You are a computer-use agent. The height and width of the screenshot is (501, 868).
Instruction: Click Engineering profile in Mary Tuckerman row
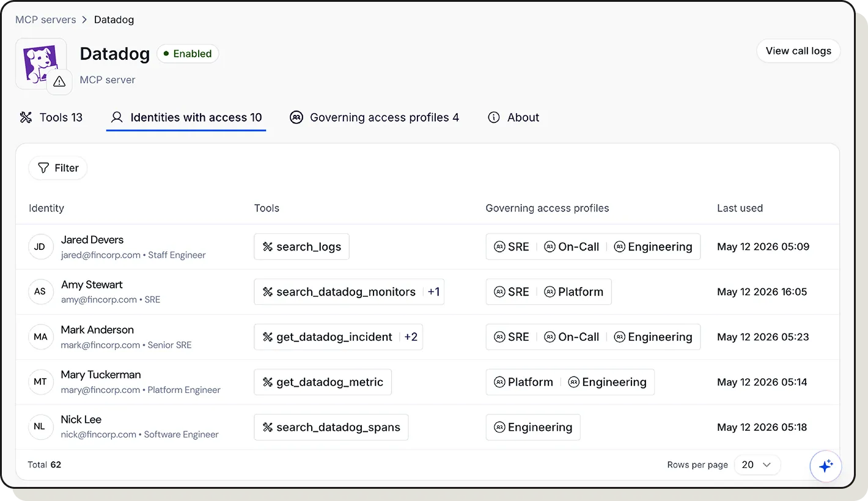(607, 382)
